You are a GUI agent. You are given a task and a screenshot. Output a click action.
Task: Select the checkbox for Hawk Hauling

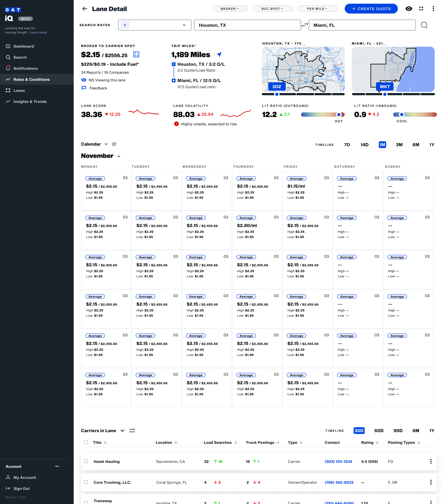click(x=86, y=461)
